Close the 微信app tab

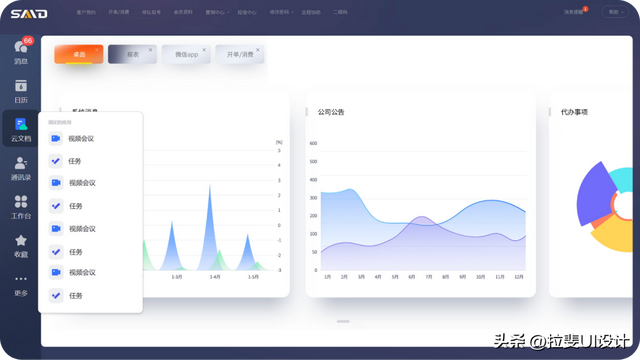coord(204,50)
